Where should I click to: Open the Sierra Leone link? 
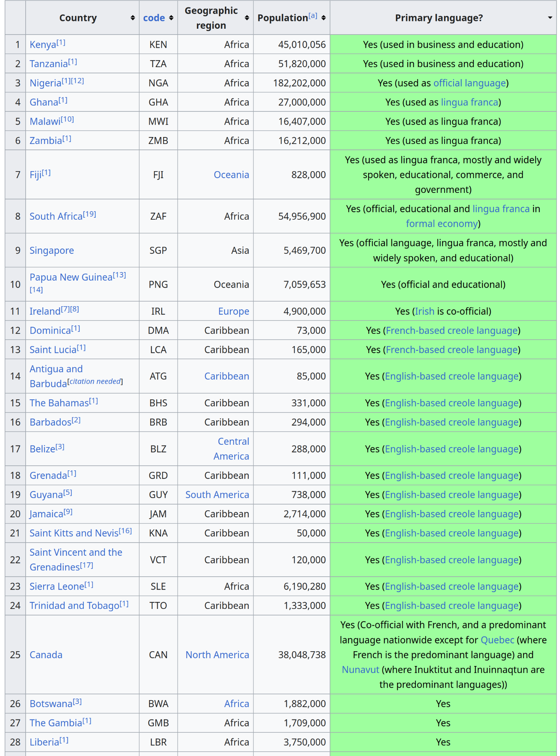[x=57, y=586]
